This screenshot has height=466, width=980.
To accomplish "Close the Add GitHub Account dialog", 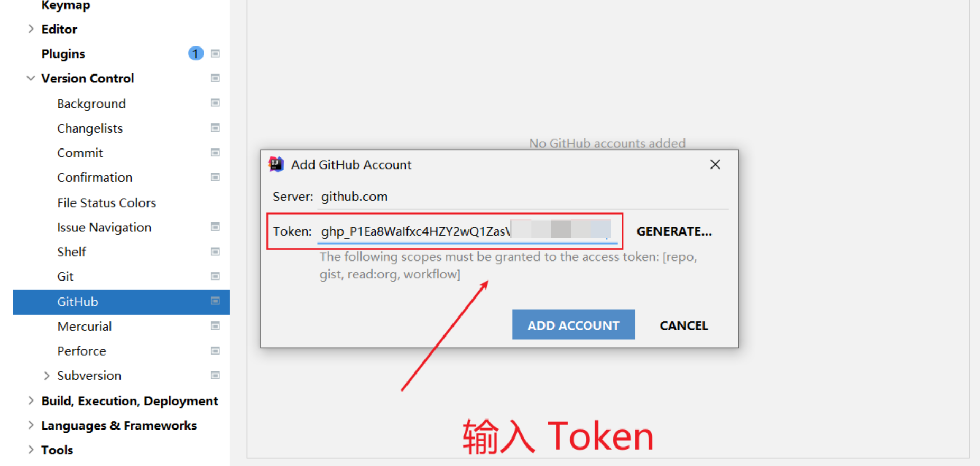I will point(715,164).
